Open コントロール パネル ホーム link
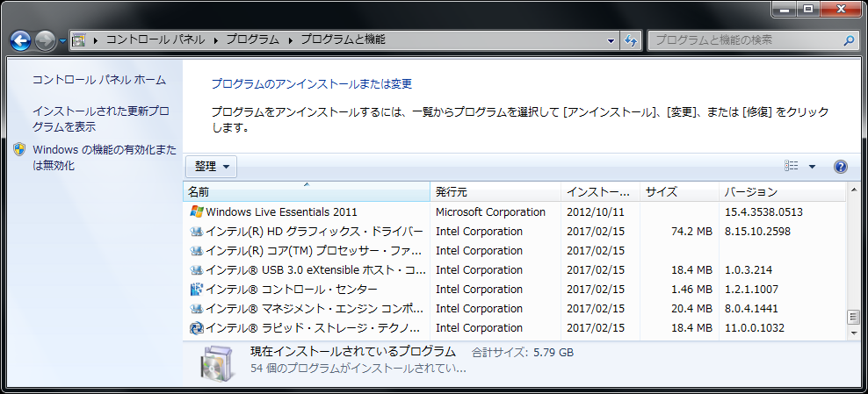Viewport: 868px width, 394px height. (x=98, y=80)
